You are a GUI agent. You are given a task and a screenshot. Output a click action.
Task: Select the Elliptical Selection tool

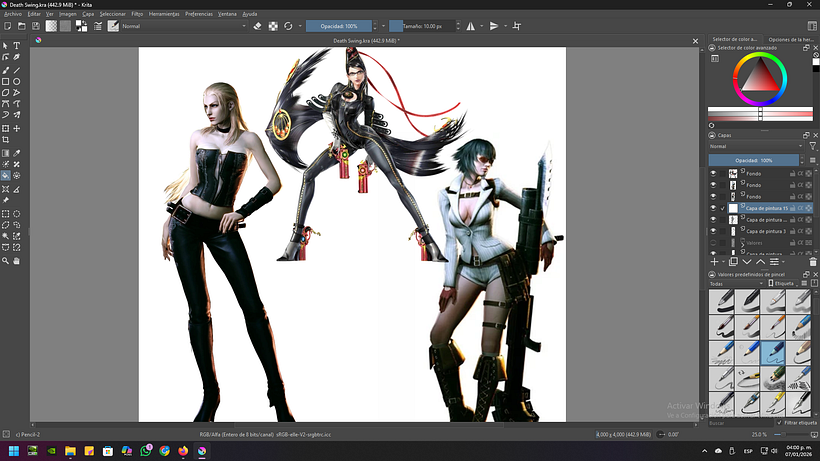17,214
